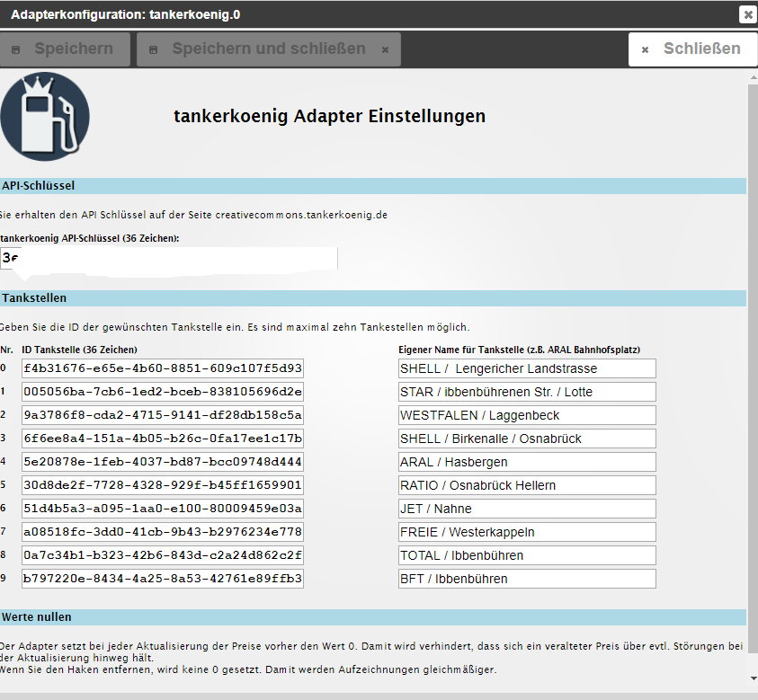
Task: Click the scrollbar down arrow
Action: point(754,678)
